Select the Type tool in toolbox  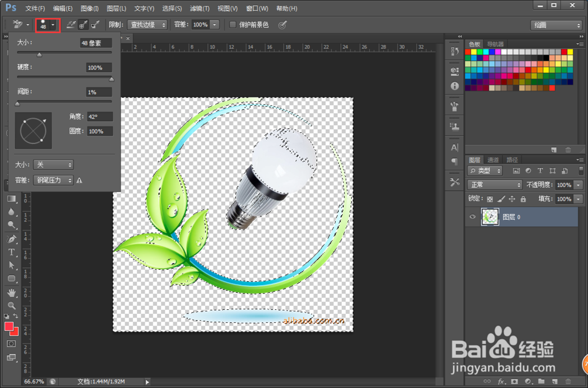(12, 252)
